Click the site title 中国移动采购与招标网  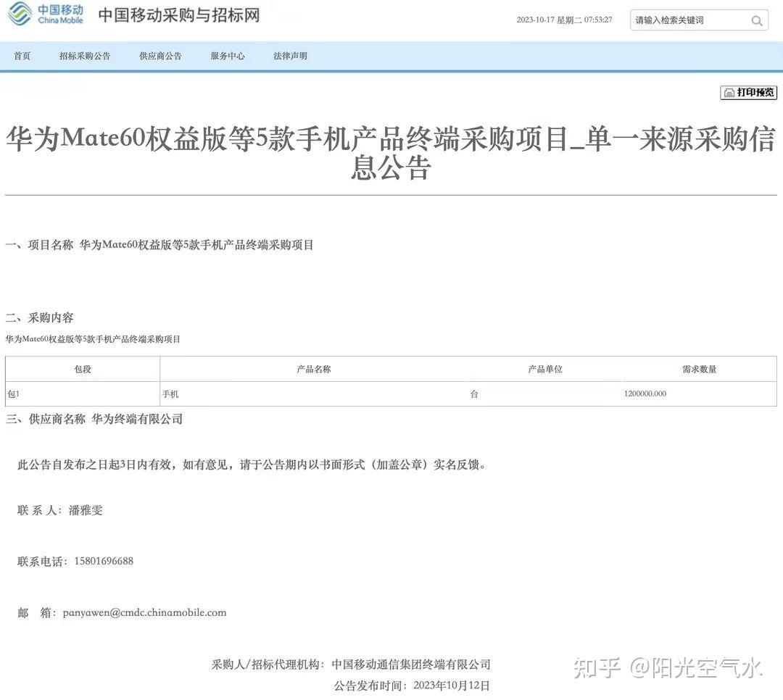pos(179,15)
